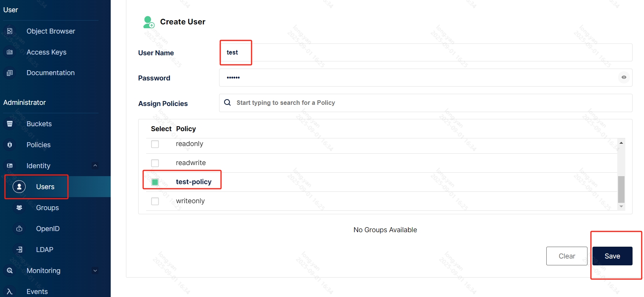Toggle password visibility eye icon

click(x=624, y=77)
